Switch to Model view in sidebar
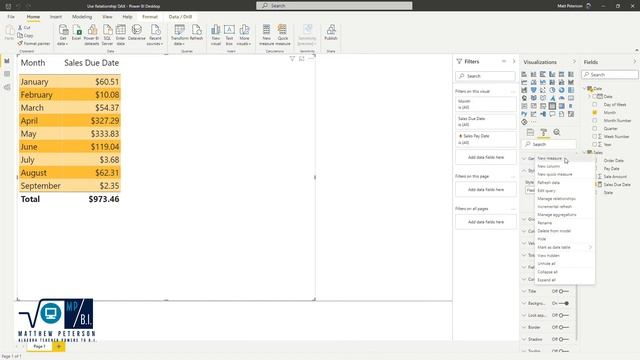Screen dimensions: 640x360 coord(7,87)
